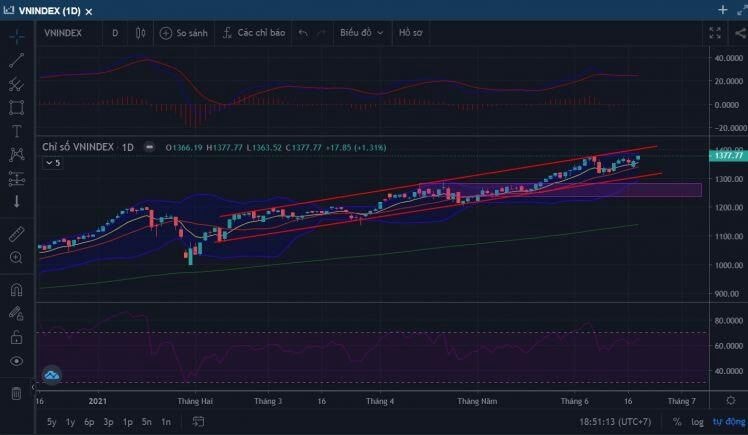Toggle log scale mode
Image resolution: width=748 pixels, height=435 pixels.
[697, 422]
